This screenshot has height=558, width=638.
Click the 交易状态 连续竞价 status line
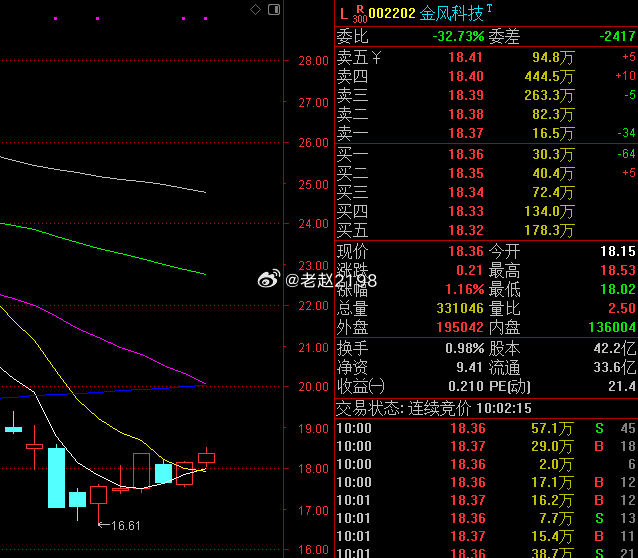click(x=434, y=408)
